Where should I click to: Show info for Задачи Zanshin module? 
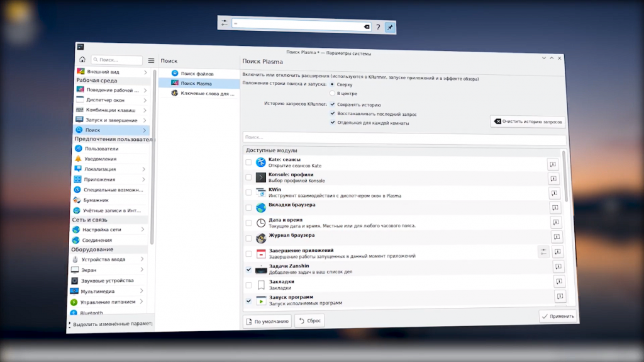click(x=558, y=266)
